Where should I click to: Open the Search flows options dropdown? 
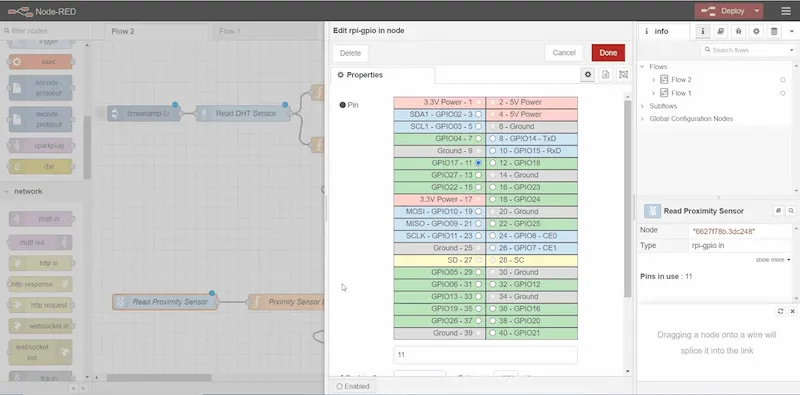pyautogui.click(x=791, y=50)
